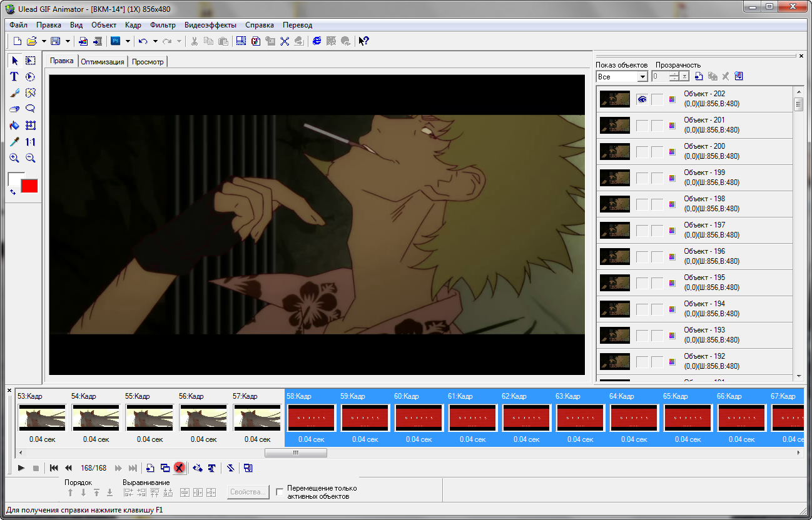Viewport: 812px width, 520px height.
Task: Toggle the lock box for Объект - 202
Action: (x=657, y=99)
